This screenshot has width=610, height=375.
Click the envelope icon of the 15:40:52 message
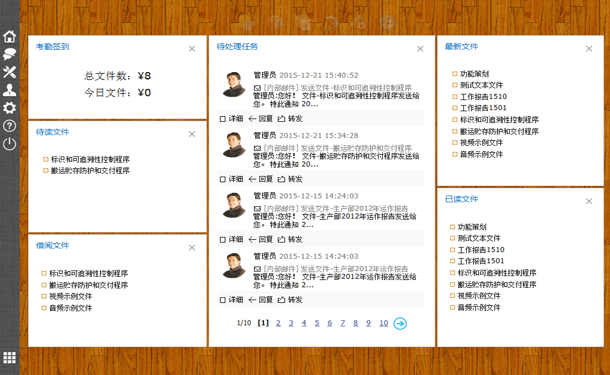(257, 88)
